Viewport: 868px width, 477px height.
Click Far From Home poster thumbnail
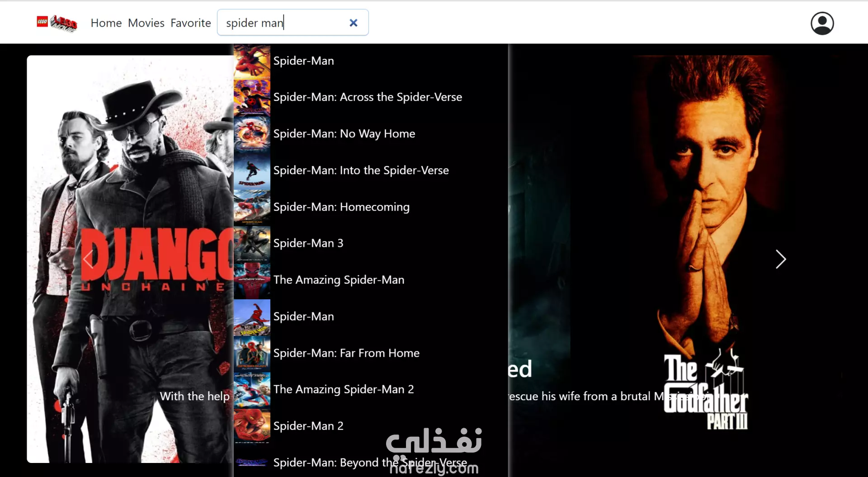pyautogui.click(x=252, y=353)
